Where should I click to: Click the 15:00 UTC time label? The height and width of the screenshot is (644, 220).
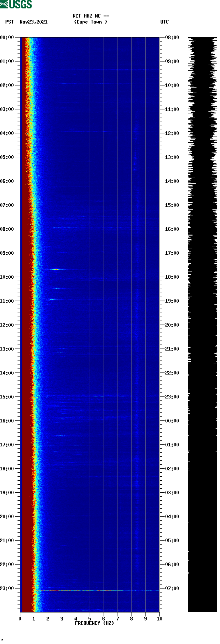click(172, 205)
